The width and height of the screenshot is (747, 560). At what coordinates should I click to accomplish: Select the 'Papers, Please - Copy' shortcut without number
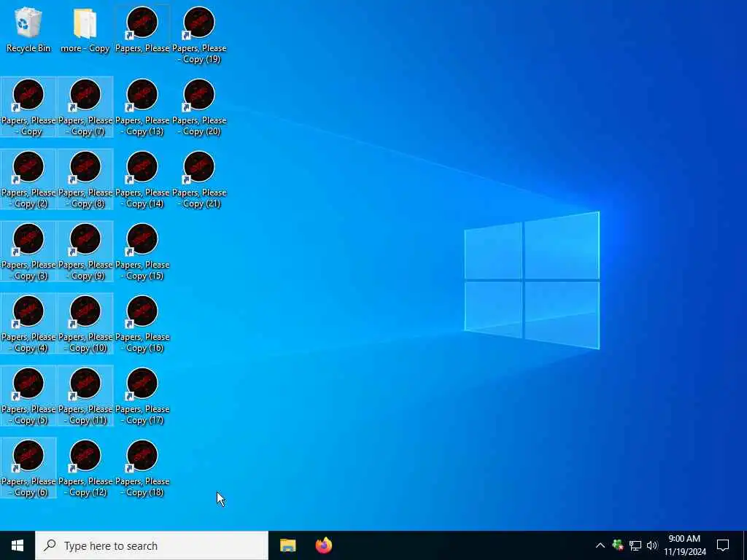tap(28, 107)
